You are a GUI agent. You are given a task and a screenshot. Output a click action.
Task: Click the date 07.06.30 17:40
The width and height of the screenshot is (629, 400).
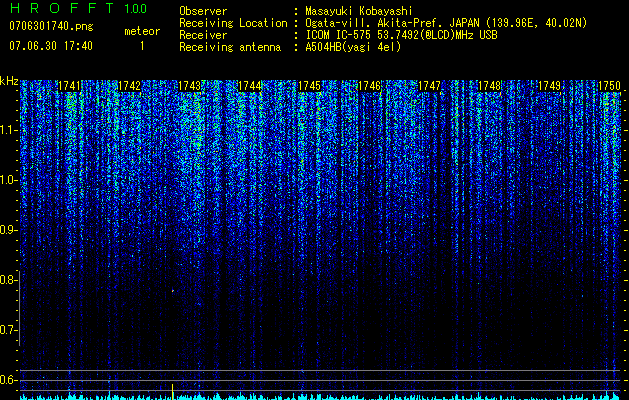point(51,45)
